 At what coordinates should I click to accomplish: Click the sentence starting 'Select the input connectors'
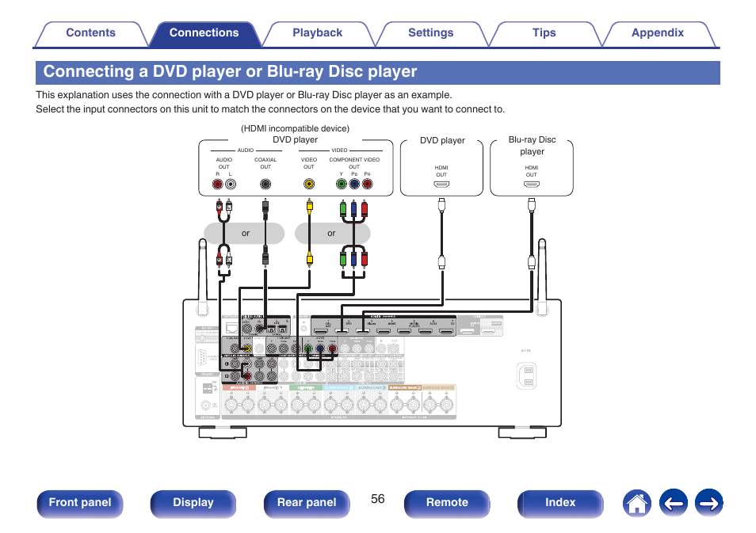click(x=270, y=109)
